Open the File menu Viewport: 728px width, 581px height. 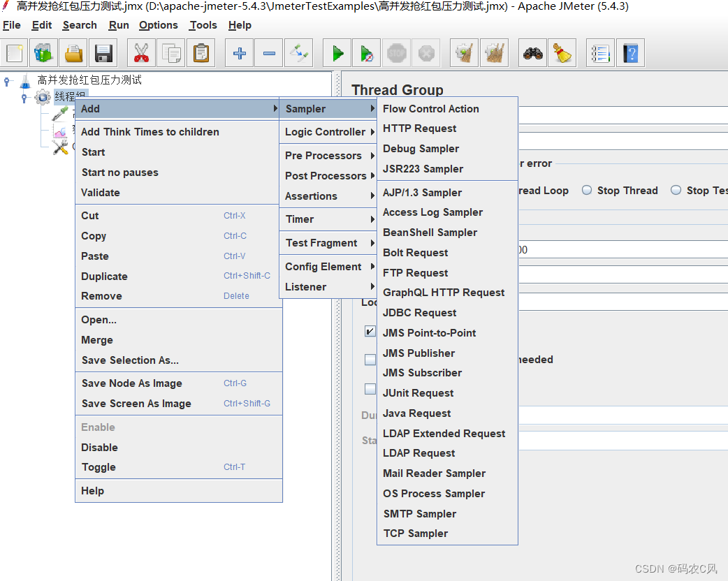coord(12,25)
